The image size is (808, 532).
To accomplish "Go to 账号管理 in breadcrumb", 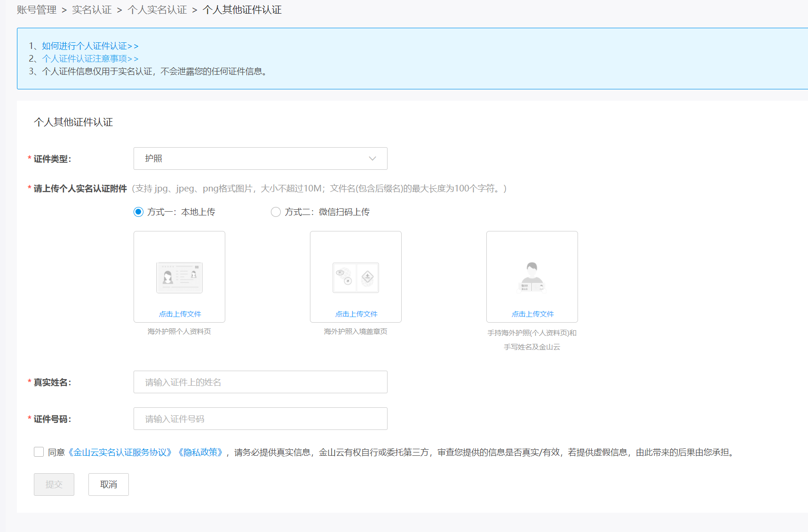I will (37, 10).
